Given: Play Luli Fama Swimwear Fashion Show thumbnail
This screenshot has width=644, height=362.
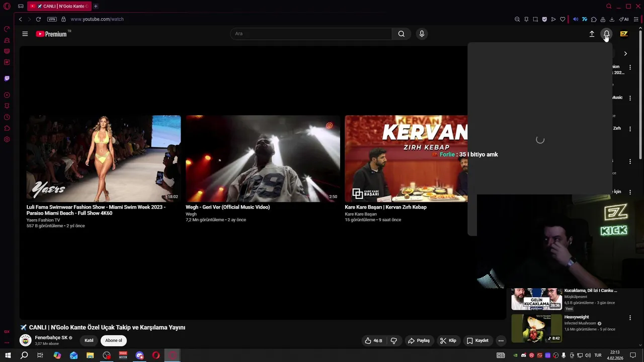Looking at the screenshot, I should tap(104, 158).
